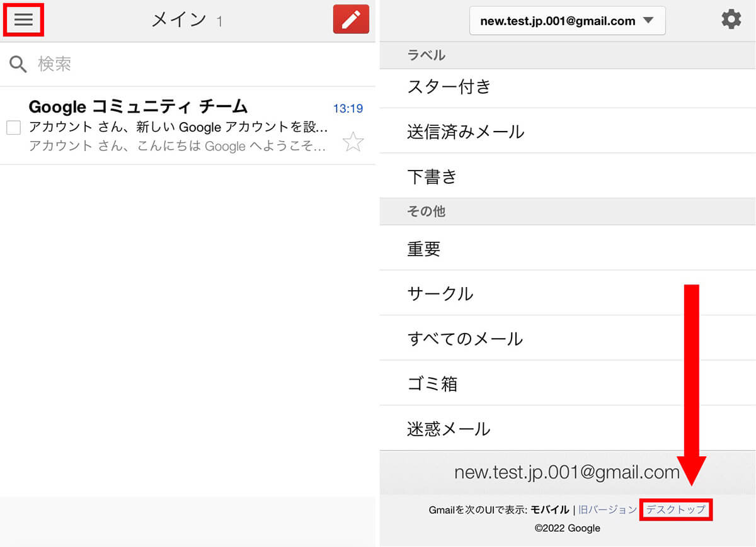Screen dimensions: 756x547
Task: Click the 旧バージョン link
Action: click(608, 509)
